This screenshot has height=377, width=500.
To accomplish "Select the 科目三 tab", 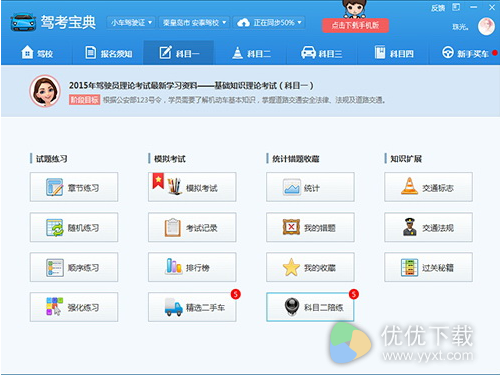I will pyautogui.click(x=322, y=53).
